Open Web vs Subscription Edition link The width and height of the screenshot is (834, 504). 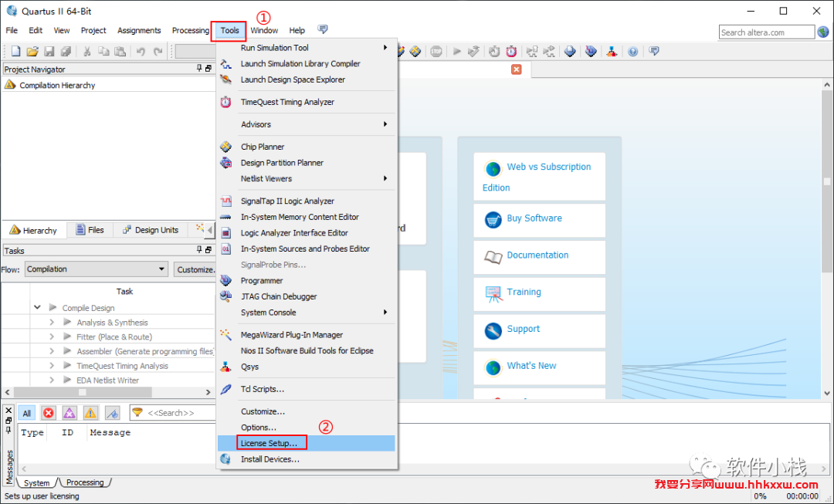(539, 177)
